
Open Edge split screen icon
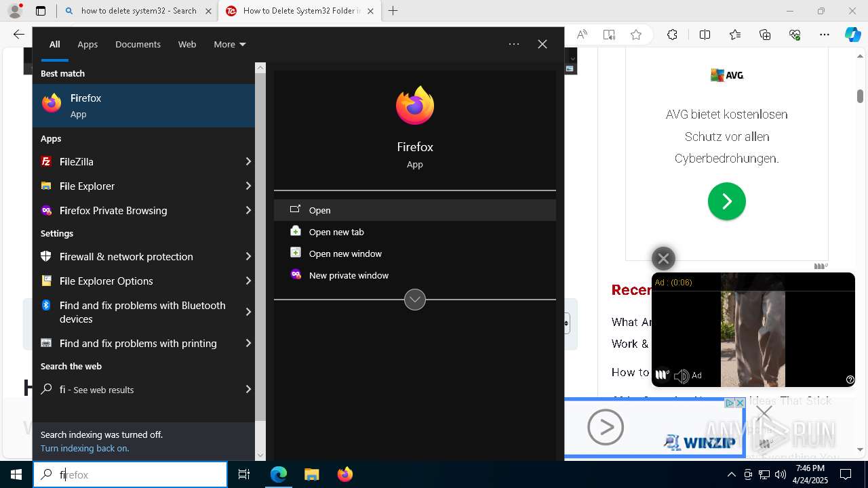pos(705,35)
